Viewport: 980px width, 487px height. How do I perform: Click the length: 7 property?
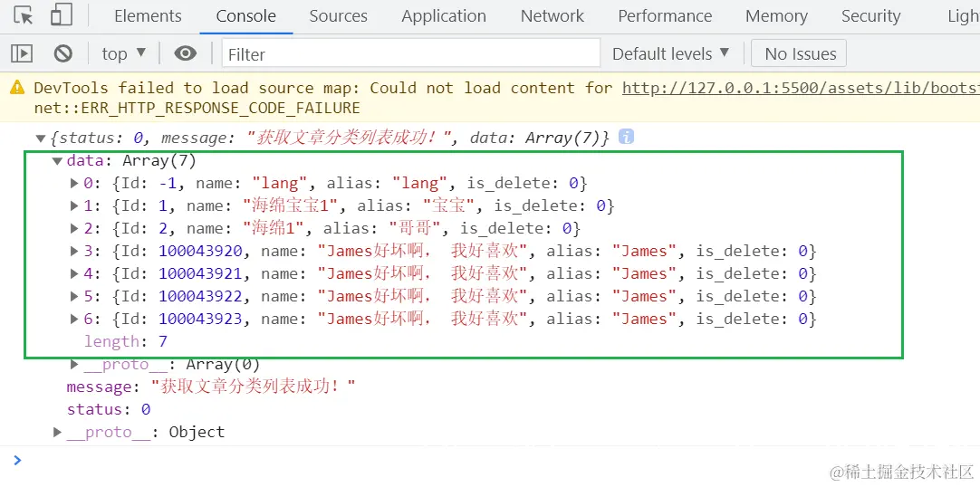(126, 341)
